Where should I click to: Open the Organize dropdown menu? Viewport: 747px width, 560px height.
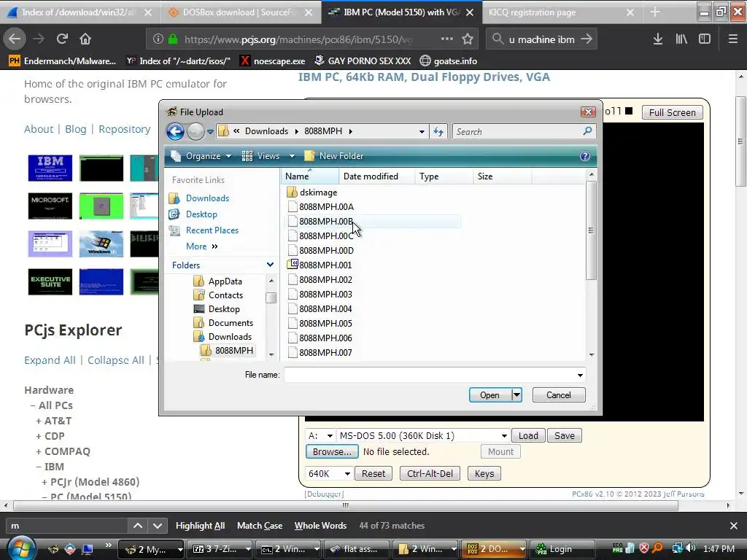[x=201, y=156]
